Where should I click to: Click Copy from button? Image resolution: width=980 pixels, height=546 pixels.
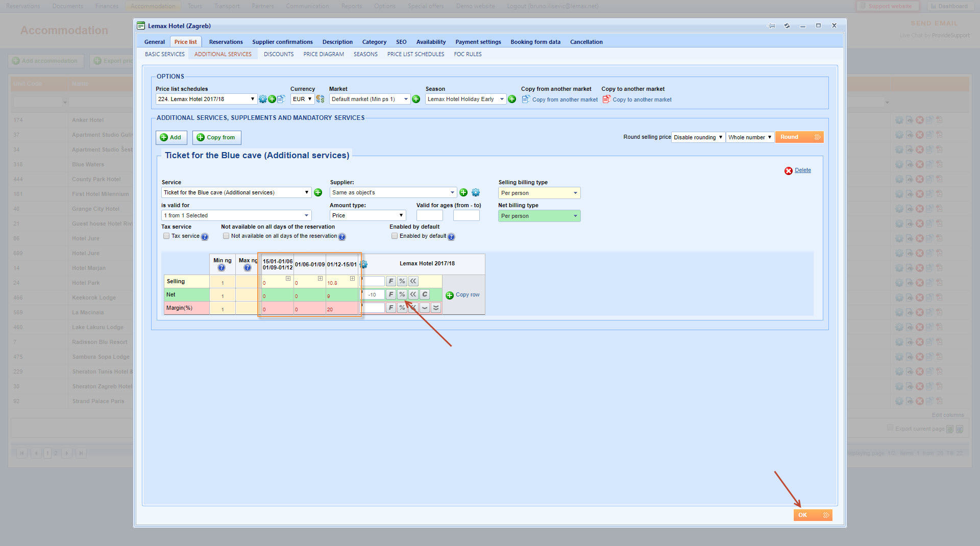coord(216,137)
